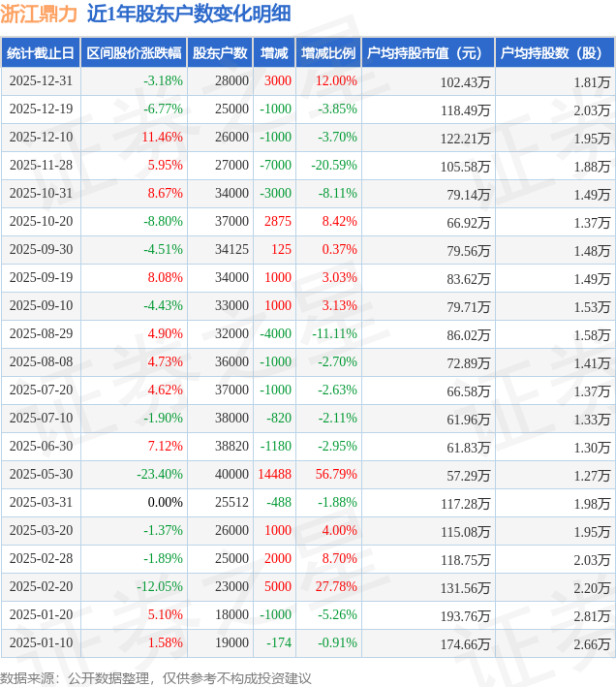
Task: Click the 2025-10-20 date cell
Action: pos(41,222)
